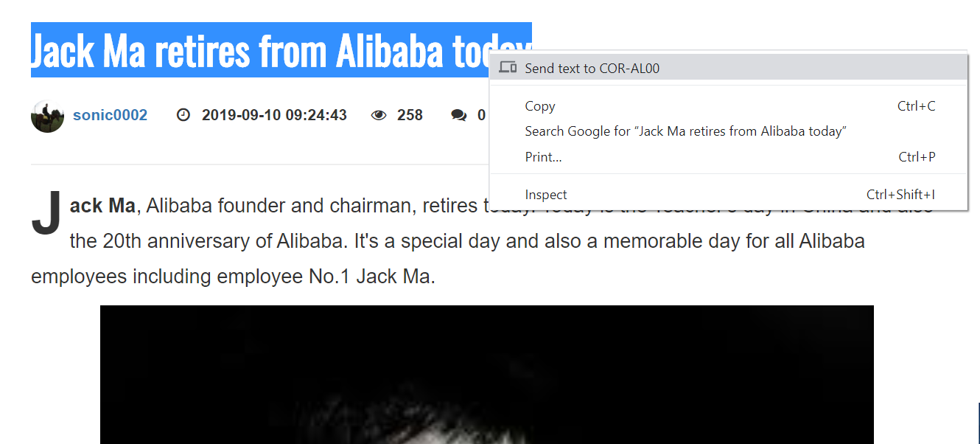Click the comments bubble icon
Viewport: 980px width, 444px height.
(x=459, y=115)
